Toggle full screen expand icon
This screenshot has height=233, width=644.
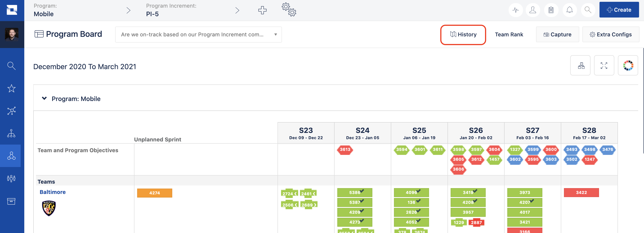pyautogui.click(x=604, y=65)
